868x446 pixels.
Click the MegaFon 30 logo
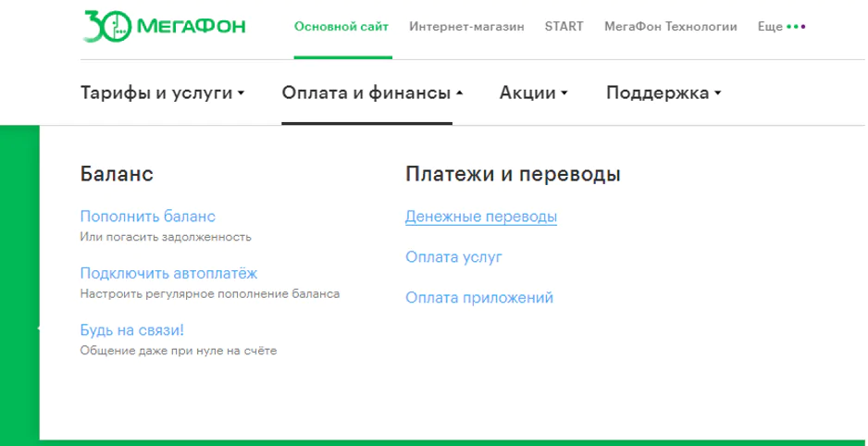pyautogui.click(x=164, y=27)
